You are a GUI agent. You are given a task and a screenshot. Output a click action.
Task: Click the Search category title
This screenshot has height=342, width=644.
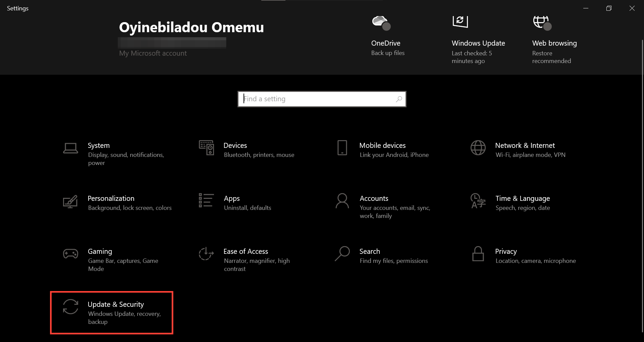point(370,251)
